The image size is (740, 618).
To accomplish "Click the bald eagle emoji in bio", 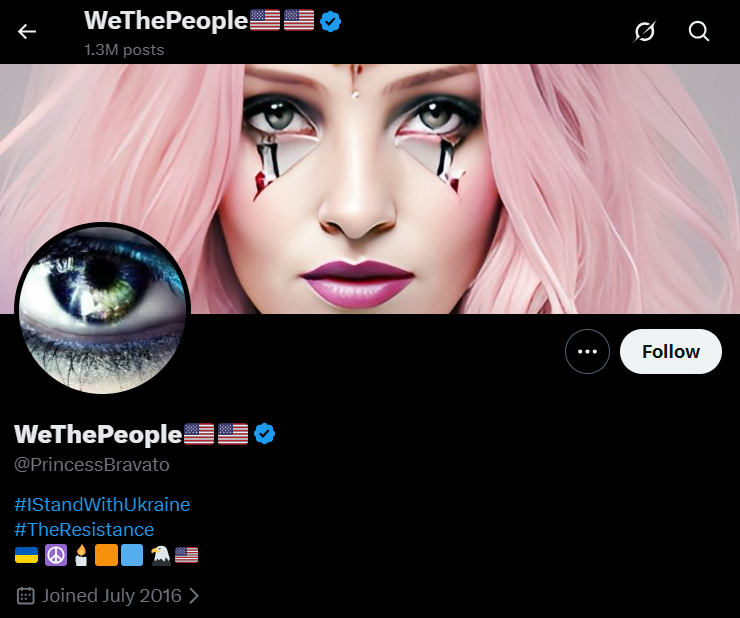I will [160, 555].
